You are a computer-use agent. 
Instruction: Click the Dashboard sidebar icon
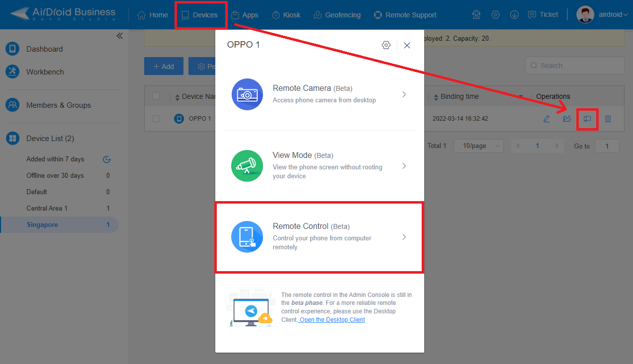coord(12,49)
